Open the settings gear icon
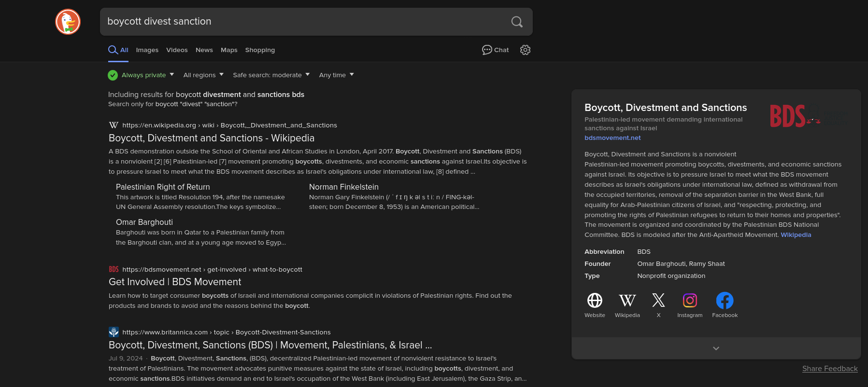The width and height of the screenshot is (868, 387). pyautogui.click(x=525, y=50)
